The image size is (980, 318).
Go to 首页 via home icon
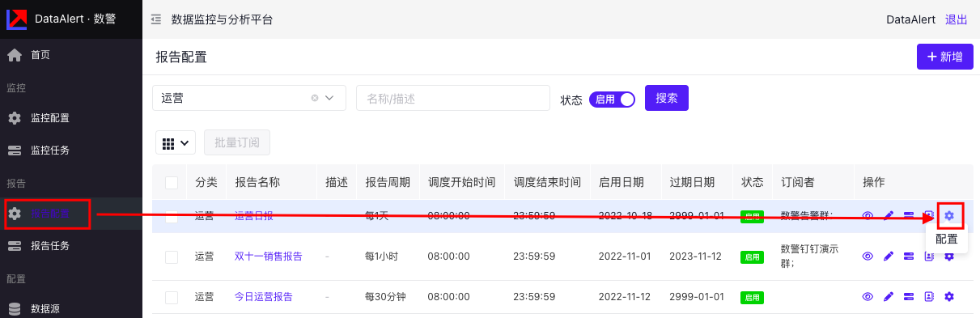(x=15, y=55)
